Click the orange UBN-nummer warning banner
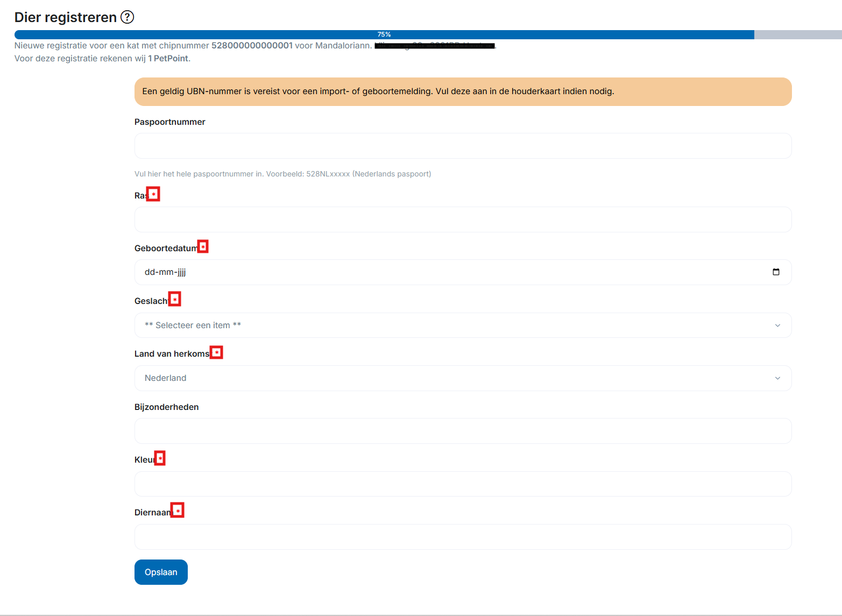Screen dimensions: 842x616 462,91
